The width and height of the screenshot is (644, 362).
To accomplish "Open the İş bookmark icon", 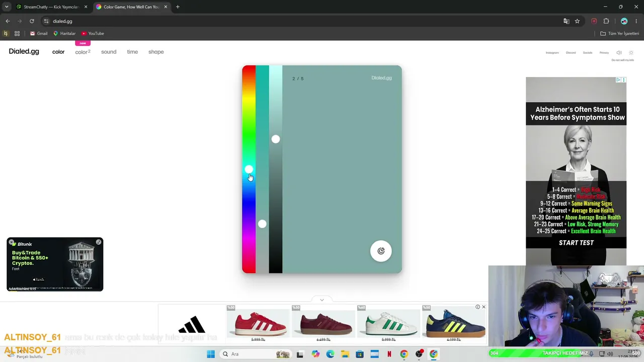I will [6, 34].
